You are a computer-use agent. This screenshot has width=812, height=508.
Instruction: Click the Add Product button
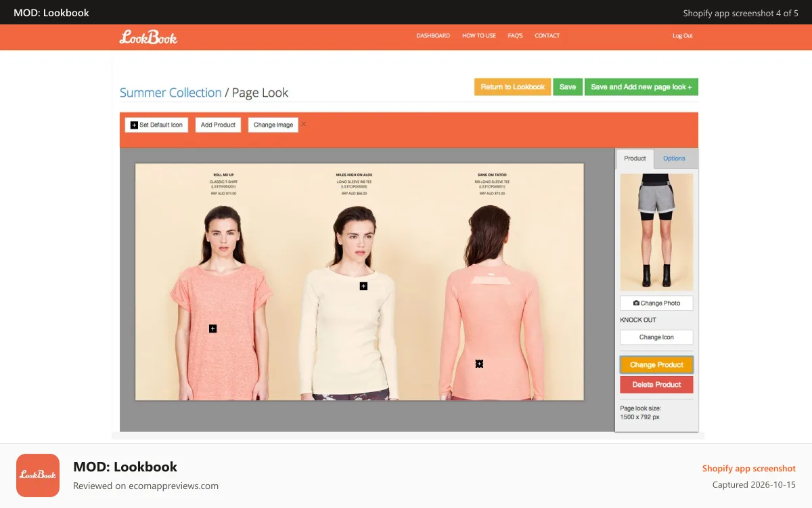pos(218,125)
